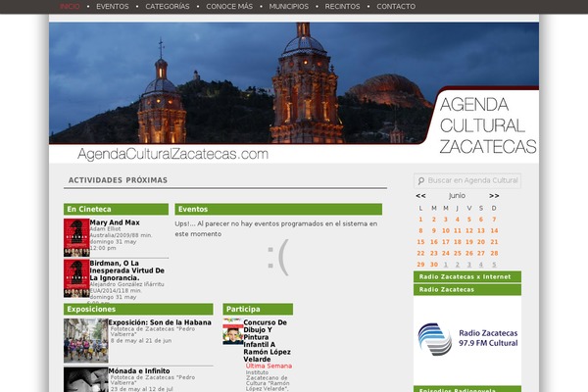The image size is (588, 392).
Task: Click the Mary And Max poster thumbnail
Action: 76,238
